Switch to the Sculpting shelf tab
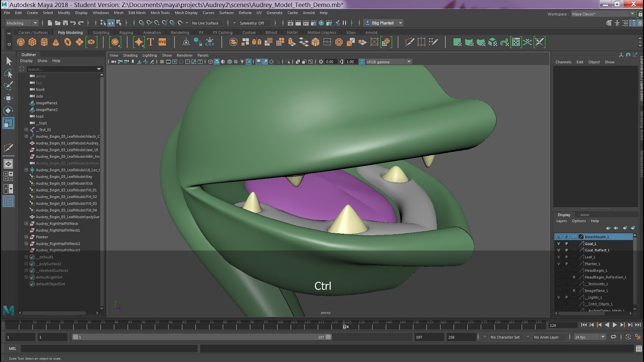Viewport: 644px width, 362px height. 101,33
